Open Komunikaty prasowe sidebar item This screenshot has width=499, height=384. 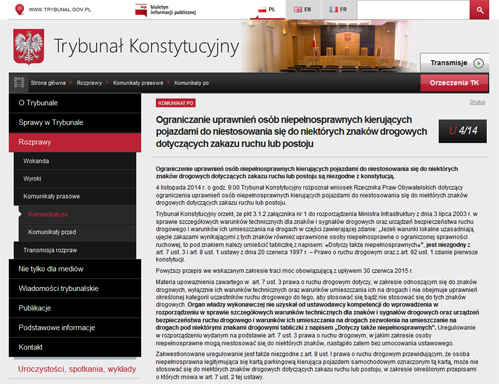point(75,196)
